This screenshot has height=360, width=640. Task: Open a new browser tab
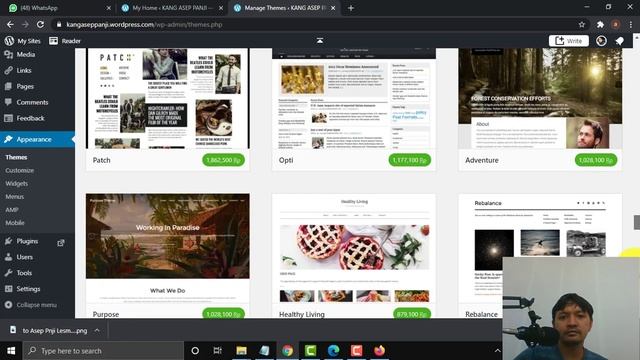pos(351,8)
